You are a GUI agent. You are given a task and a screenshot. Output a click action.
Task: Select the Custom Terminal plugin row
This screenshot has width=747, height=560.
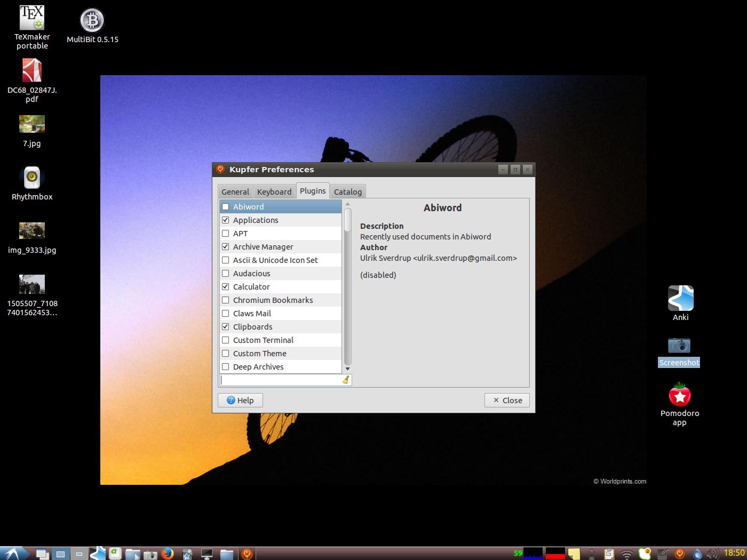point(281,340)
